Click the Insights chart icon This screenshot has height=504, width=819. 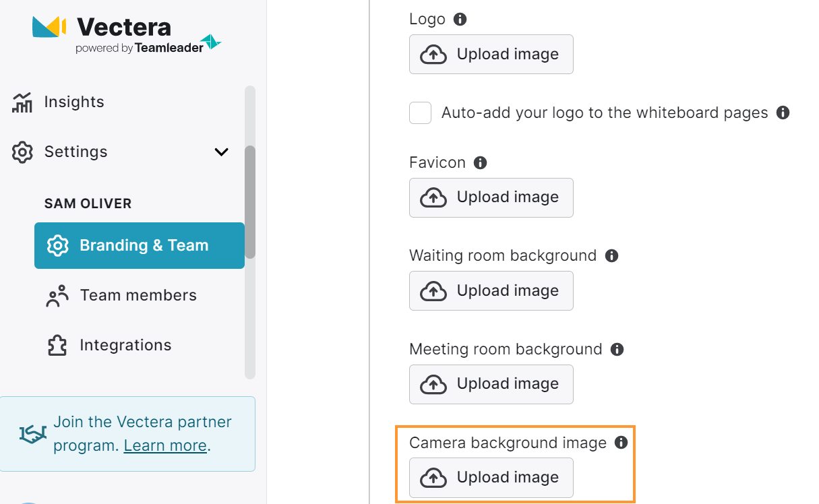point(22,102)
